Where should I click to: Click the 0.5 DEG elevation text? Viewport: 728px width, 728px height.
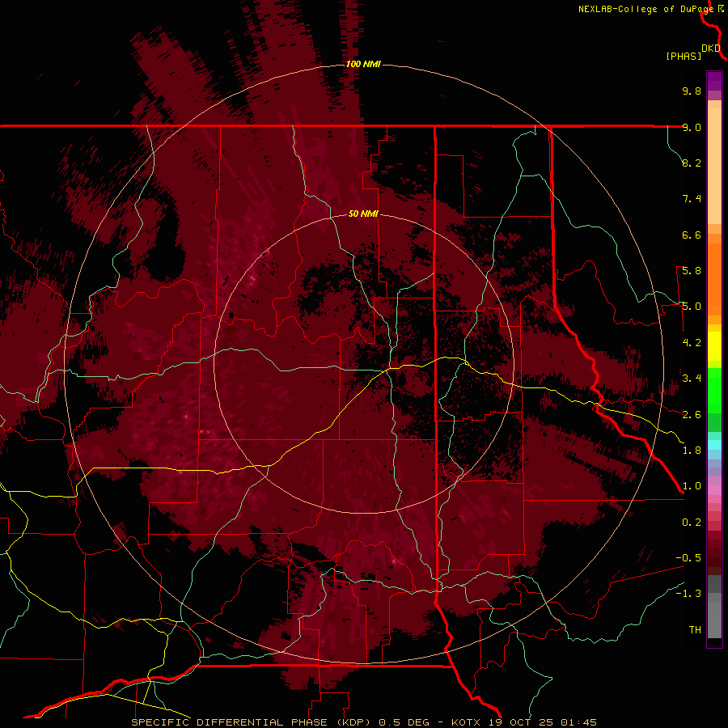pyautogui.click(x=403, y=722)
